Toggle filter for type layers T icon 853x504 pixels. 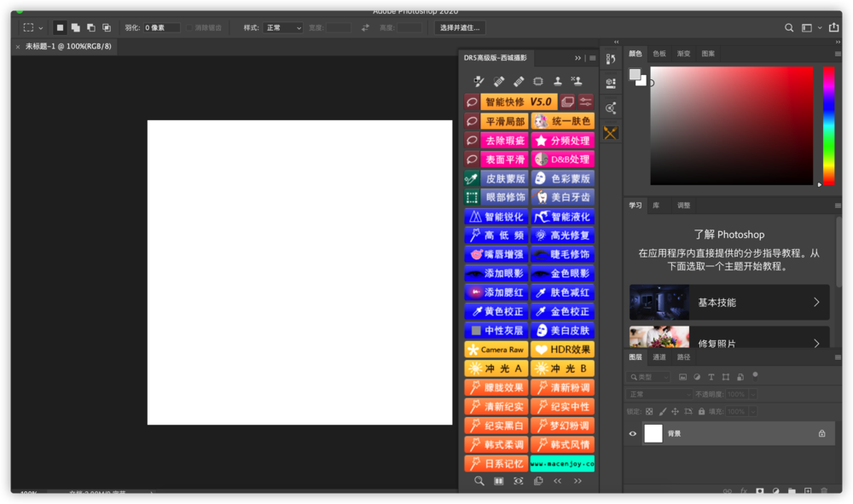click(x=711, y=377)
